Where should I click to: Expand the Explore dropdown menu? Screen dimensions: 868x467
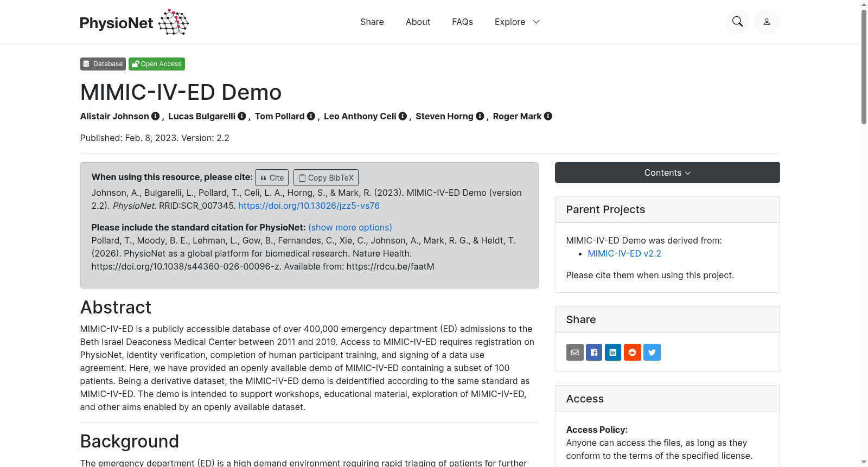point(517,22)
